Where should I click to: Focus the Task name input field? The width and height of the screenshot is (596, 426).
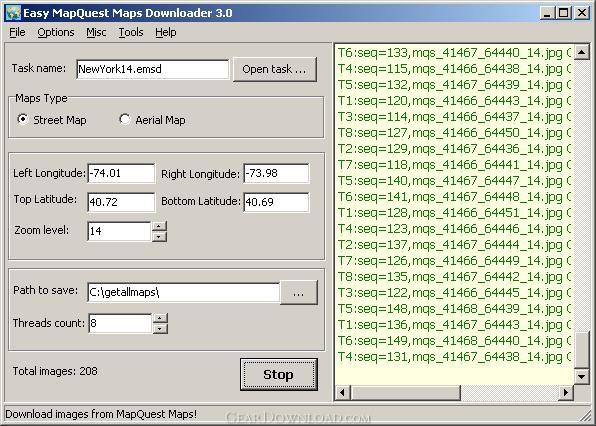(153, 69)
